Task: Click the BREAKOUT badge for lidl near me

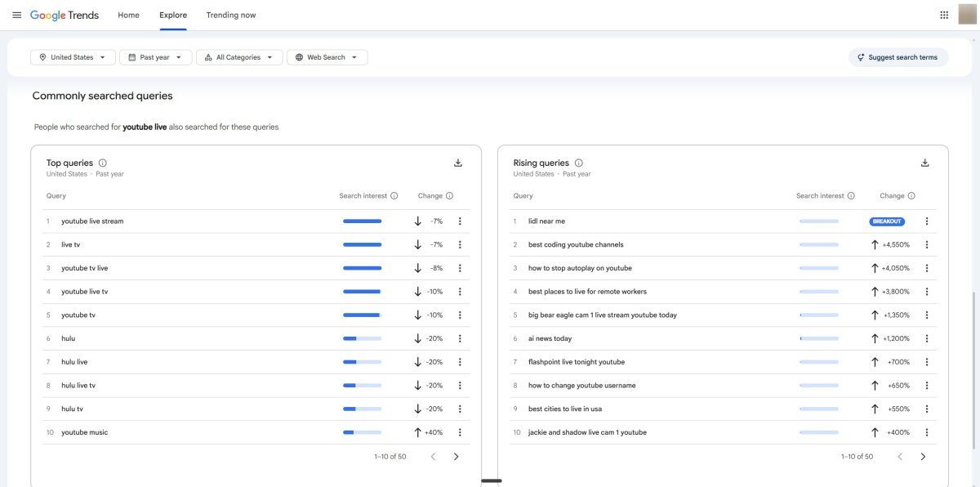Action: (x=887, y=221)
